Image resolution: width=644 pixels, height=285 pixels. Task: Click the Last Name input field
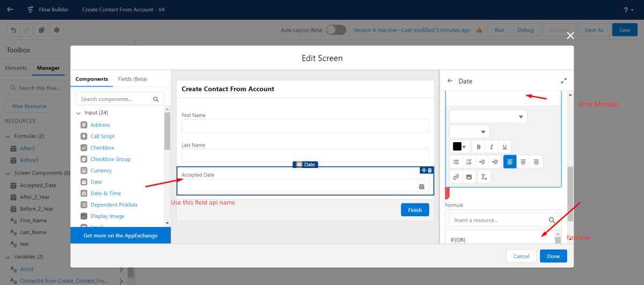point(305,156)
